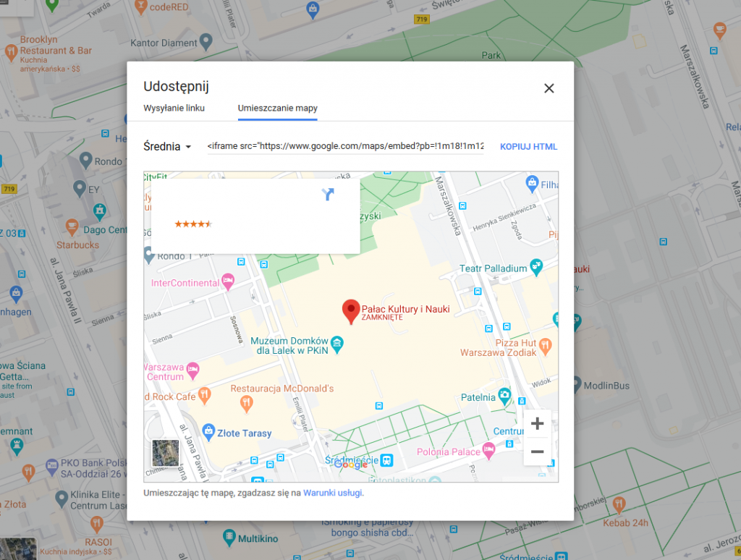Open the Warunki usługi link
The width and height of the screenshot is (741, 560).
coord(333,493)
